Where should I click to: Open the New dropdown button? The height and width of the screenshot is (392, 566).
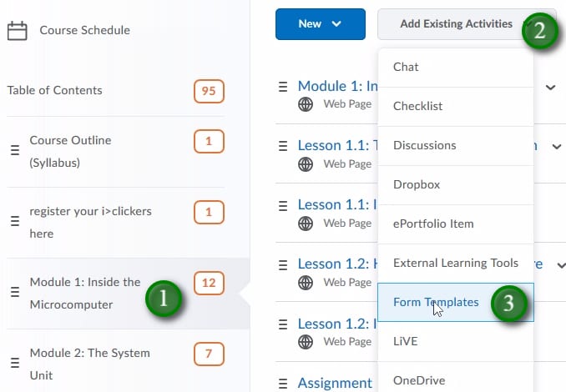pos(321,24)
